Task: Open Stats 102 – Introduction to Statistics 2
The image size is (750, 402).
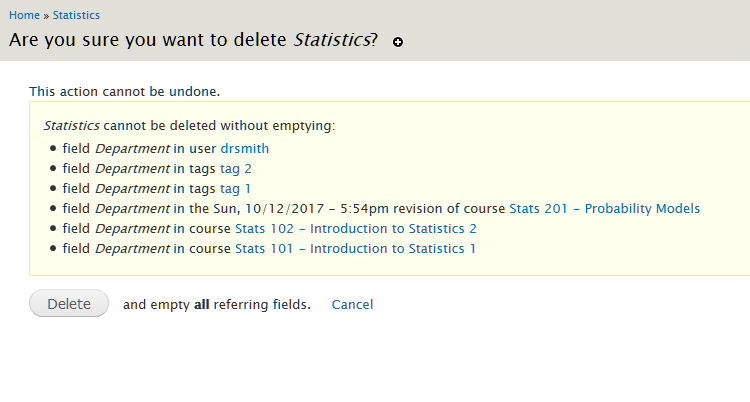Action: coord(355,228)
